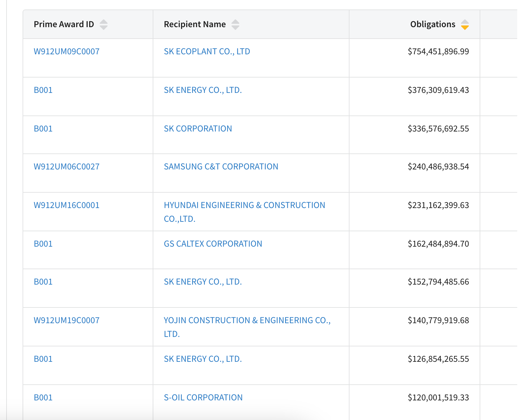
Task: Click the orange Obligations descending sort arrow
Action: point(465,28)
